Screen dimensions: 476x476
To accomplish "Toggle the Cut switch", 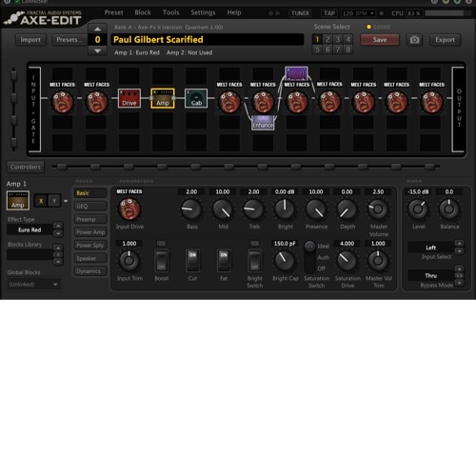I will tap(192, 261).
